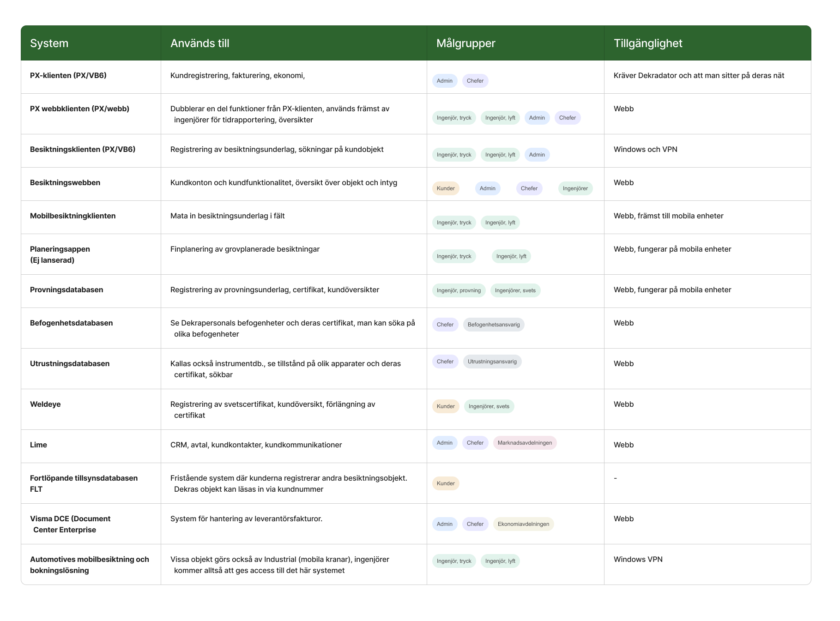840x621 pixels.
Task: Select "Planeringsappen (Ej lanserad)" system name
Action: point(60,254)
